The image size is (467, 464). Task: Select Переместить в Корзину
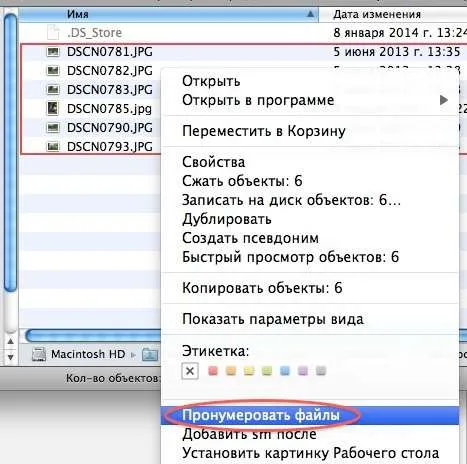click(x=310, y=131)
